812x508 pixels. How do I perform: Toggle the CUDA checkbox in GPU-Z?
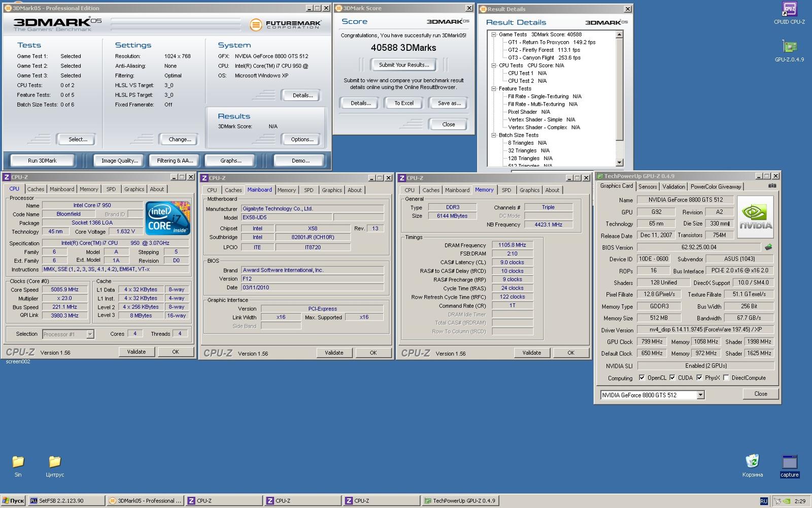(672, 377)
